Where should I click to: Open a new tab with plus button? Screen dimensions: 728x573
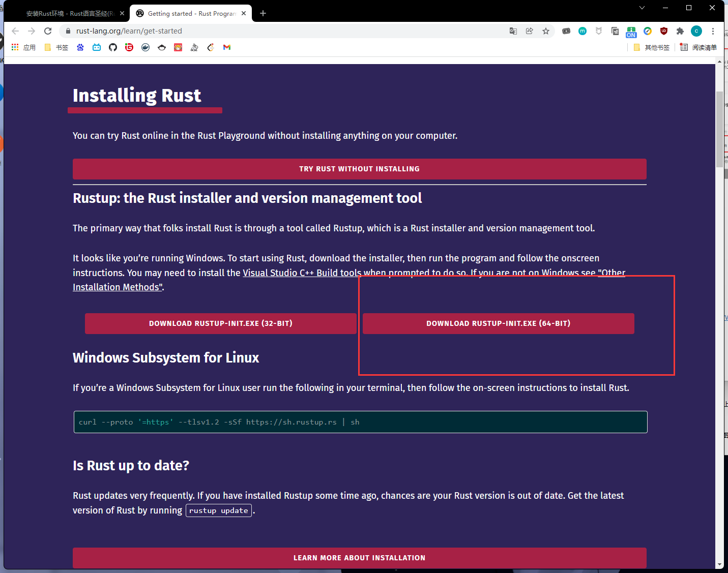click(263, 13)
